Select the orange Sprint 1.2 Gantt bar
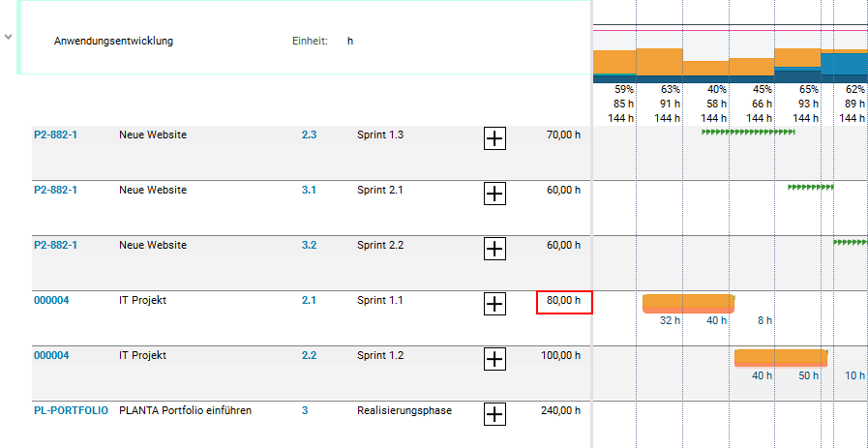Viewport: 868px width, 448px height. point(780,358)
